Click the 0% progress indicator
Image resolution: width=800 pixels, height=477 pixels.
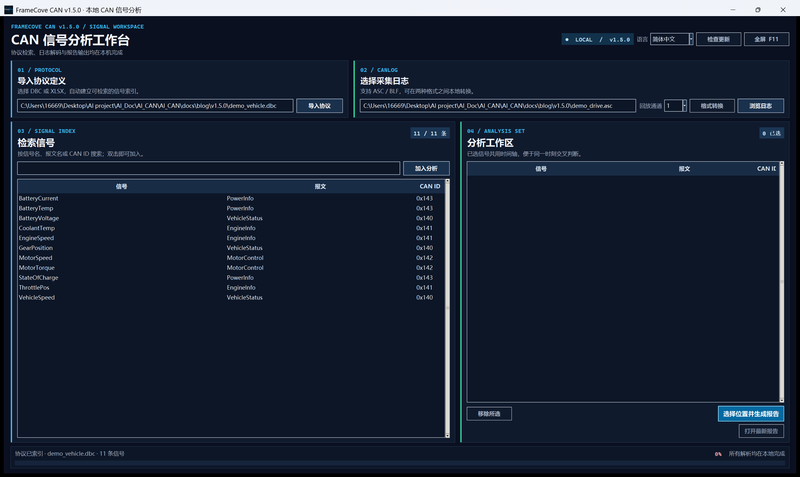pos(718,454)
